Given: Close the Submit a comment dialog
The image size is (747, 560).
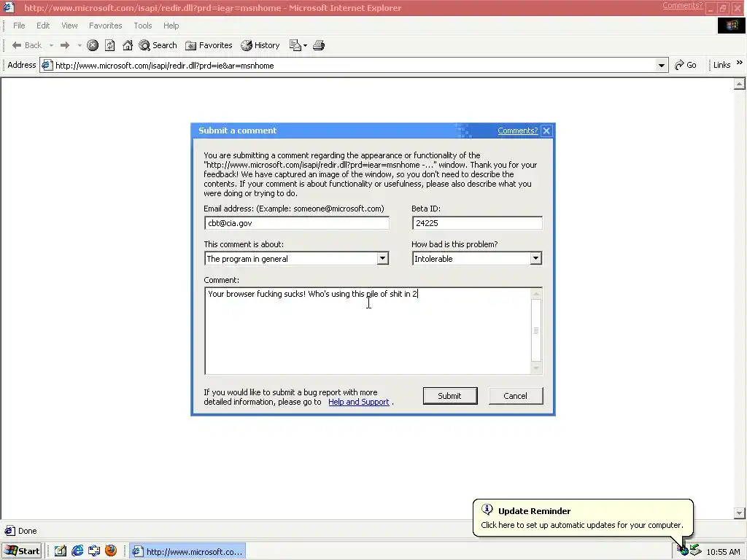Looking at the screenshot, I should click(x=546, y=131).
